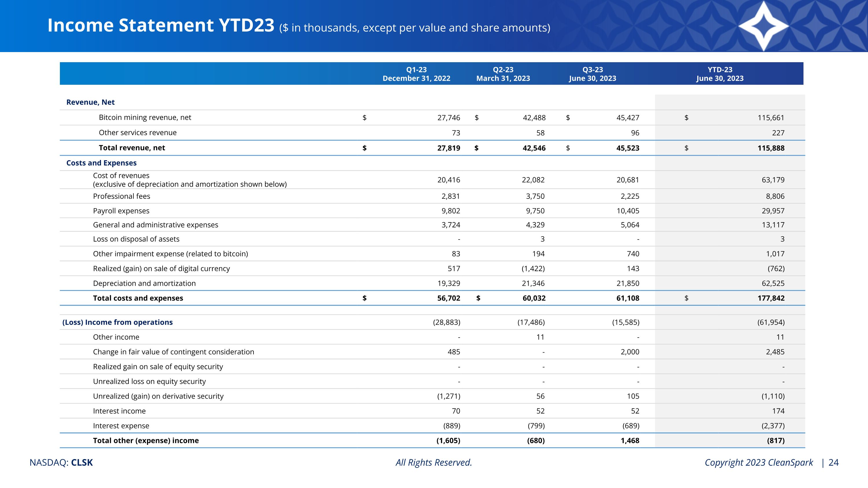Screen dimensions: 868x488
Task: Click the Other income row label
Action: tap(116, 337)
